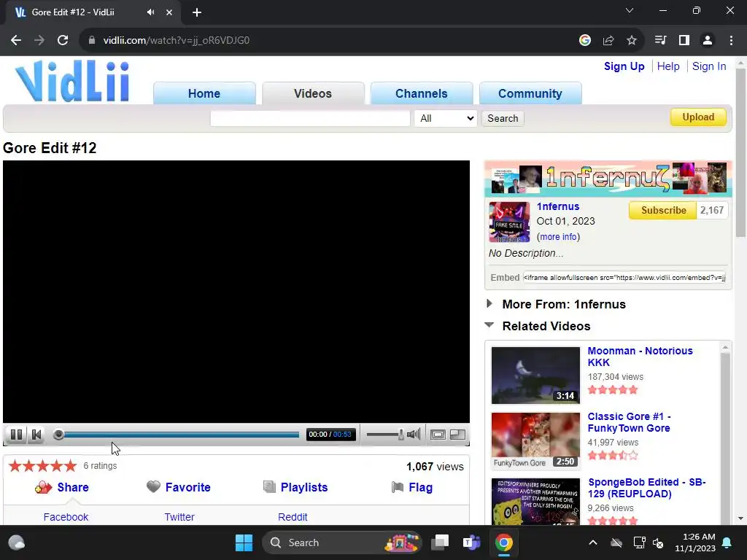
Task: Show hidden system tray icons chevron
Action: click(x=592, y=542)
